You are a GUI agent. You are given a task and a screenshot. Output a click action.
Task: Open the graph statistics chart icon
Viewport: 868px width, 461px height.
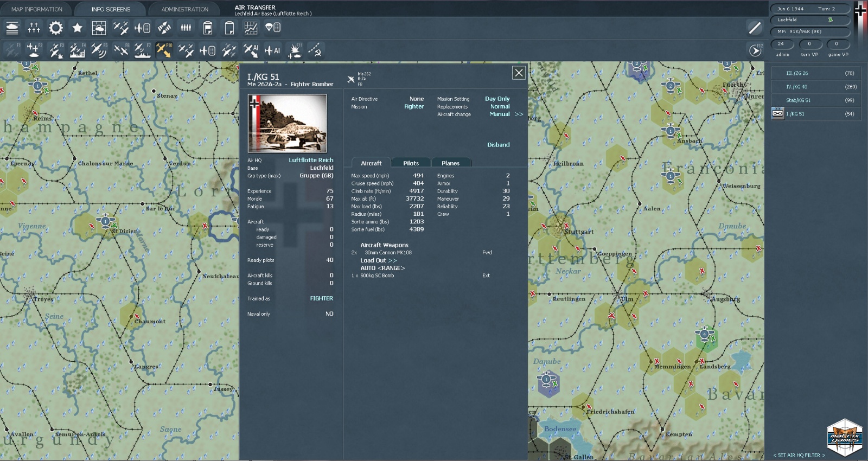pos(251,28)
